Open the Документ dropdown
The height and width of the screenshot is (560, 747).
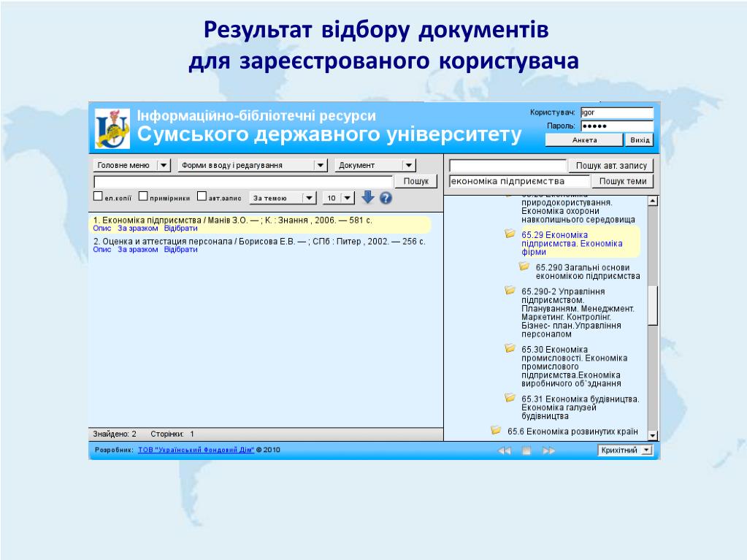[x=375, y=165]
